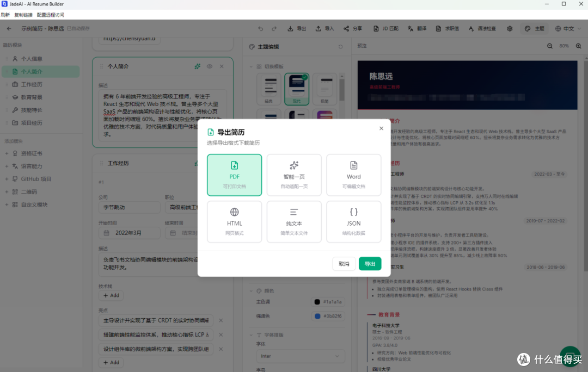Undo the last edit in toolbar

(261, 28)
